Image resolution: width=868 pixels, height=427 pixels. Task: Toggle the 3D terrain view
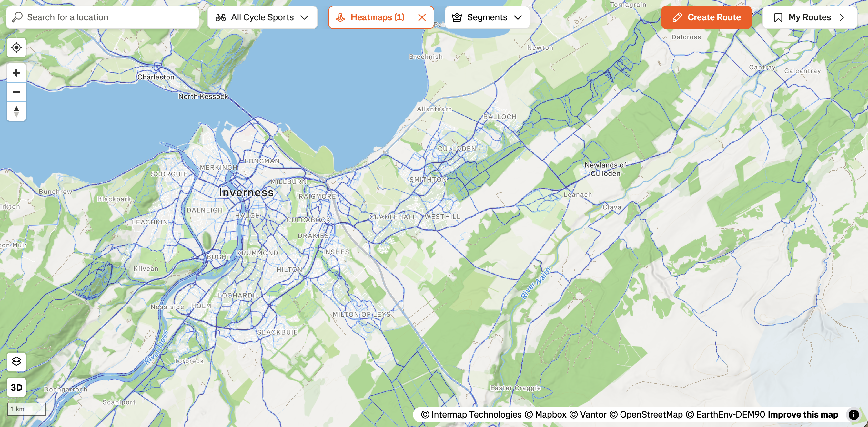click(16, 387)
